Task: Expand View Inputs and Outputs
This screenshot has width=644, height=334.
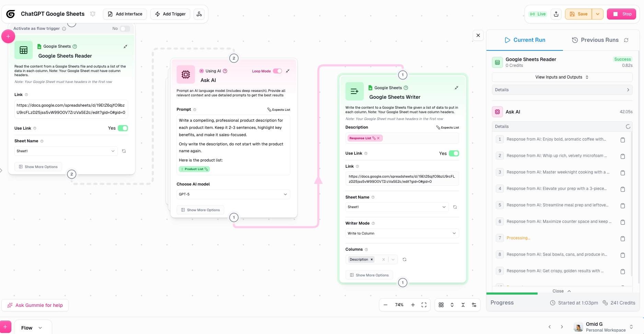Action: 562,77
